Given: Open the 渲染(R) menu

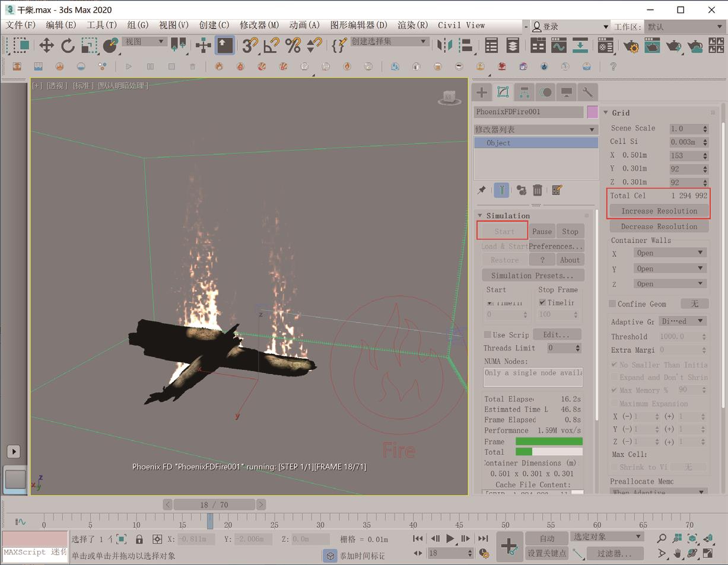Looking at the screenshot, I should [x=412, y=25].
